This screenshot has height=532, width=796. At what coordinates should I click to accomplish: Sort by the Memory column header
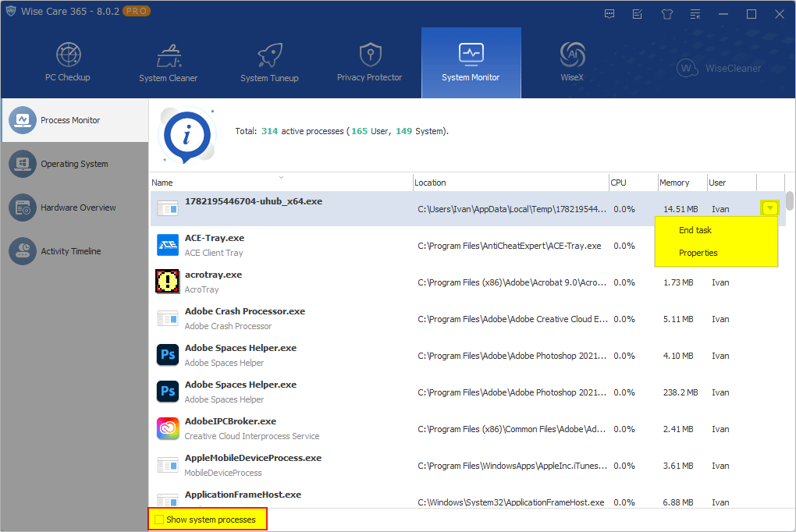coord(682,183)
